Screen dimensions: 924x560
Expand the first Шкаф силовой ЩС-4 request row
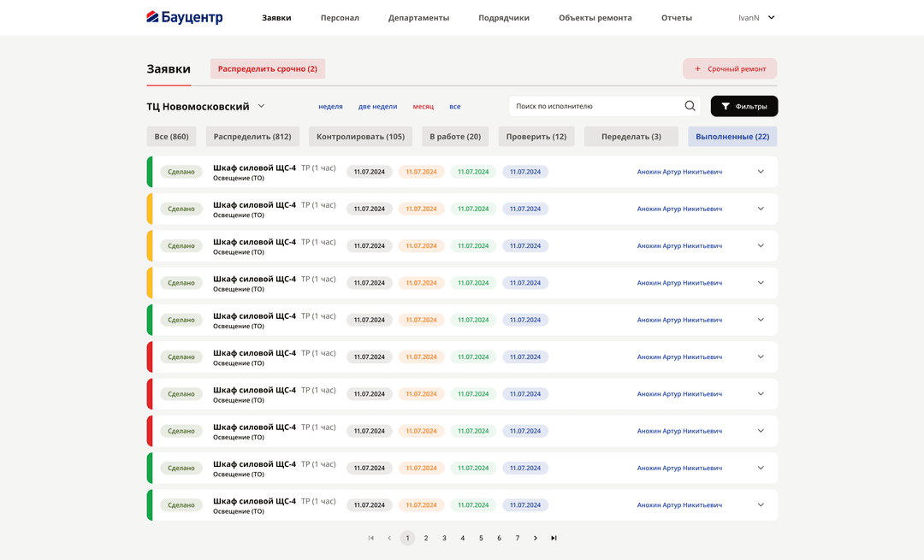coord(760,172)
